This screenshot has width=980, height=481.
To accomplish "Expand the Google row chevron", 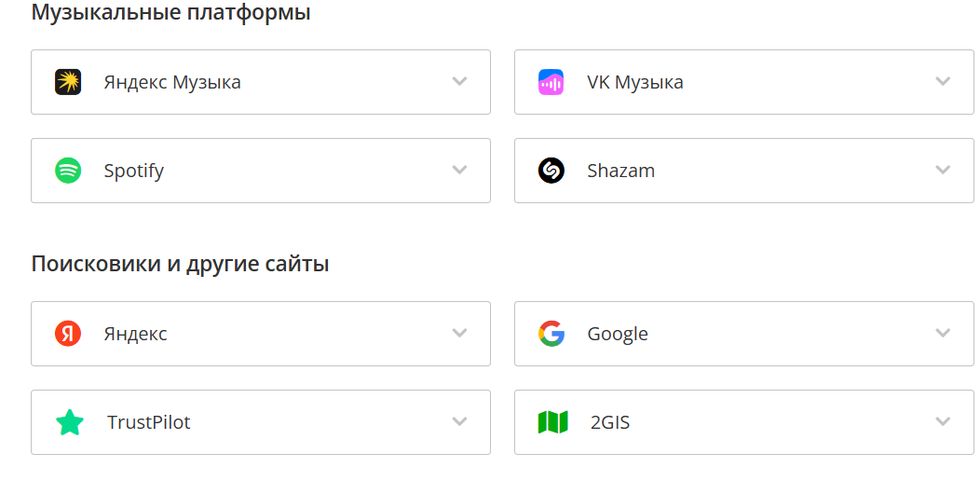I will click(943, 333).
